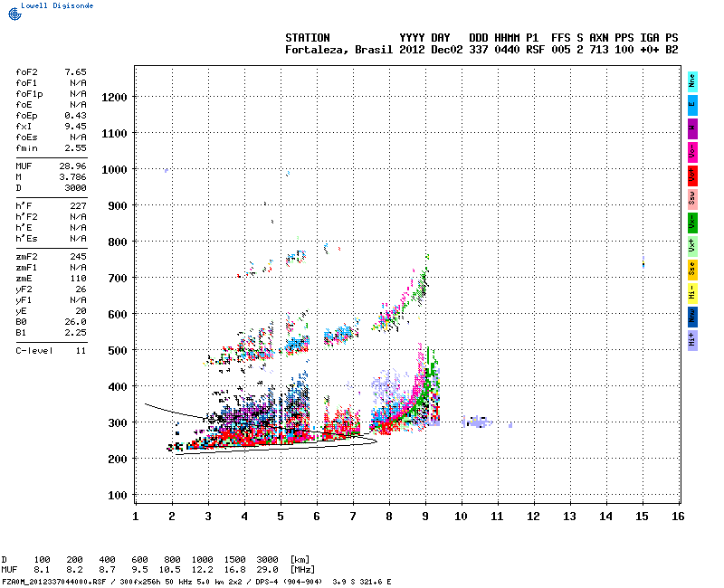Image resolution: width=724 pixels, height=588 pixels.
Task: Click the 5 label on frequency axis
Action: tap(281, 517)
